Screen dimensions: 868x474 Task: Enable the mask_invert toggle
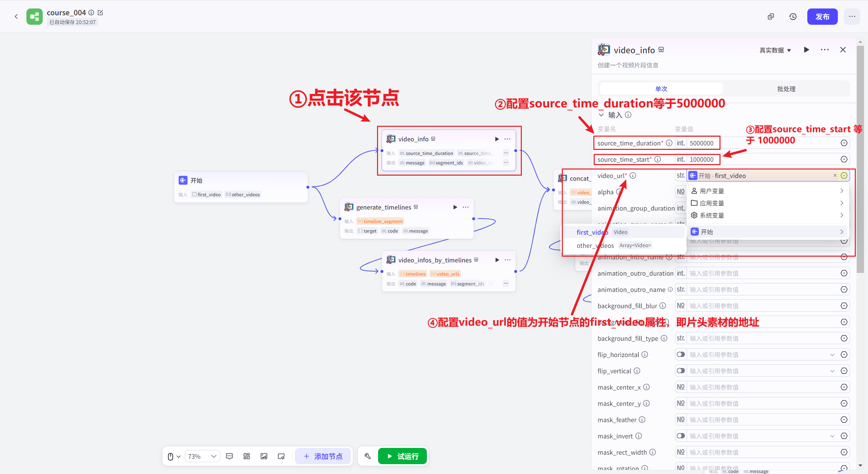click(680, 436)
